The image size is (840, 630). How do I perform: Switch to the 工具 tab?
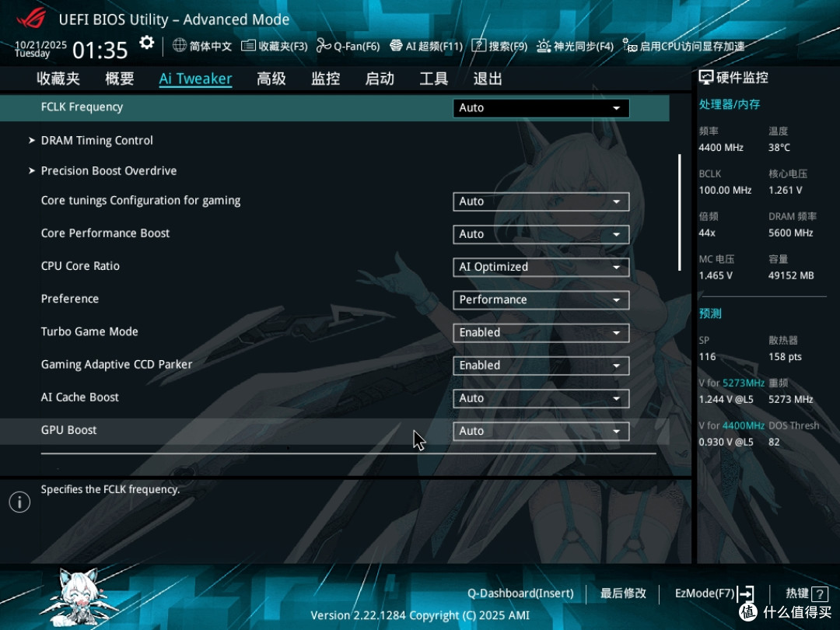pyautogui.click(x=433, y=79)
